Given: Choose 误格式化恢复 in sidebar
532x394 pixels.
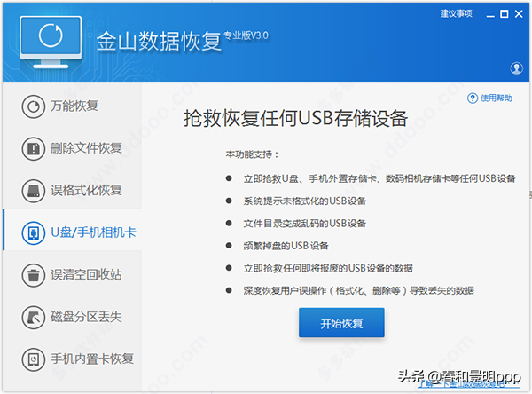Looking at the screenshot, I should 86,190.
